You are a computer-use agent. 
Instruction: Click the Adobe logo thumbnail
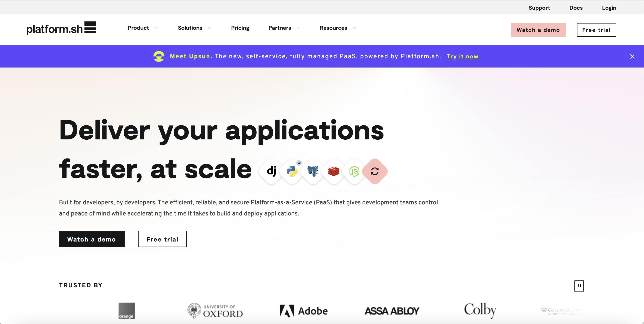tap(304, 311)
